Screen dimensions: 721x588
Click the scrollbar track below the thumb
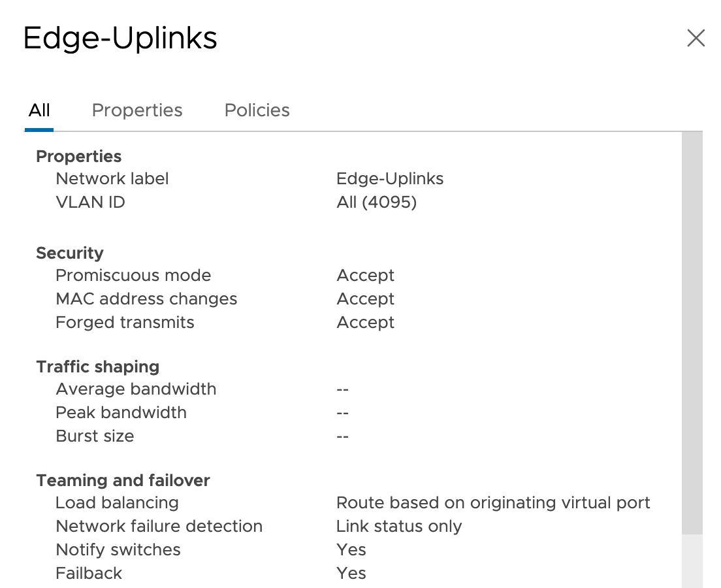click(x=692, y=561)
